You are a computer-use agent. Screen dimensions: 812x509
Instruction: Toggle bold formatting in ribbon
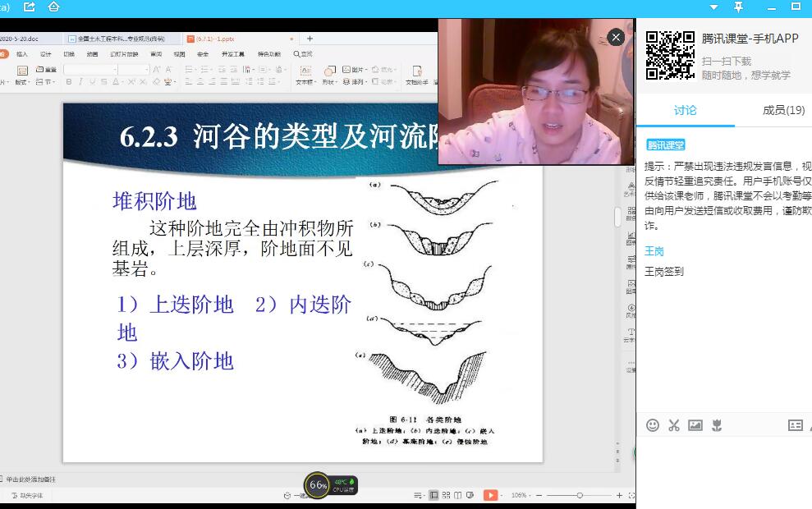(x=69, y=82)
